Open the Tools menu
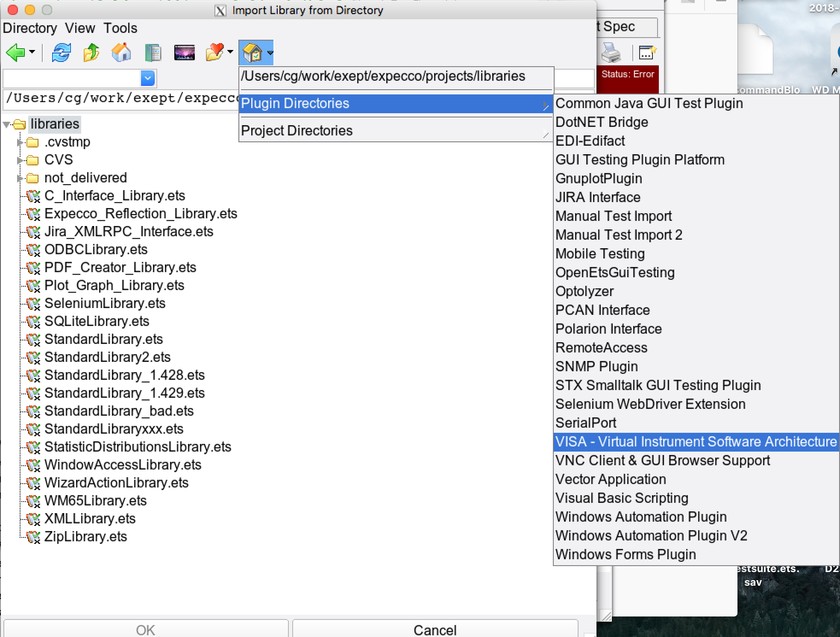This screenshot has height=637, width=840. pos(120,28)
